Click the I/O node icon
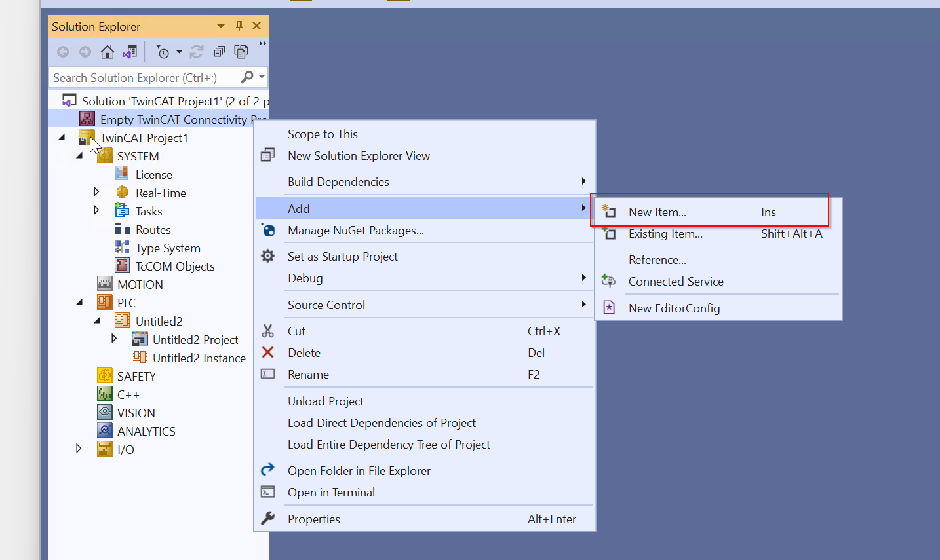 (x=105, y=449)
